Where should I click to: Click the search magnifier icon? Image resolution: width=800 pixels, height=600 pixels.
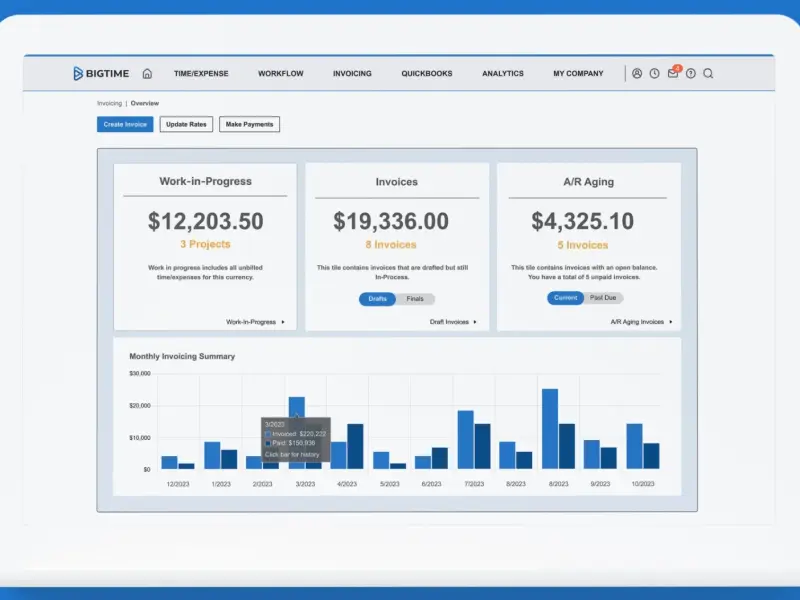[x=708, y=73]
